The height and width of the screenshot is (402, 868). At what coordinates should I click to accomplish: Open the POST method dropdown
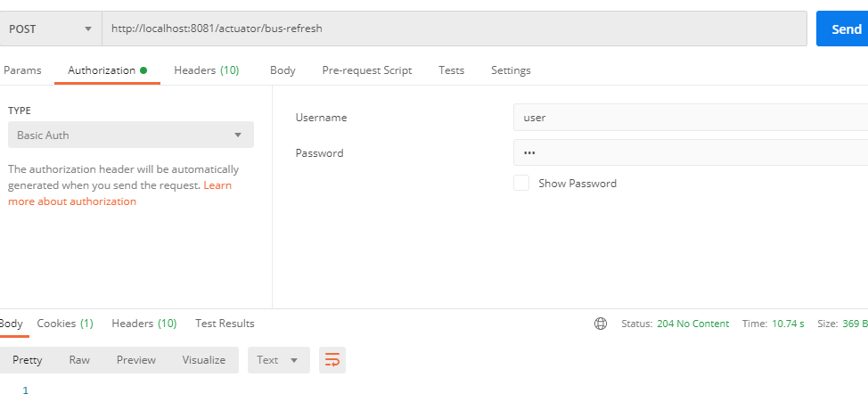(x=51, y=29)
